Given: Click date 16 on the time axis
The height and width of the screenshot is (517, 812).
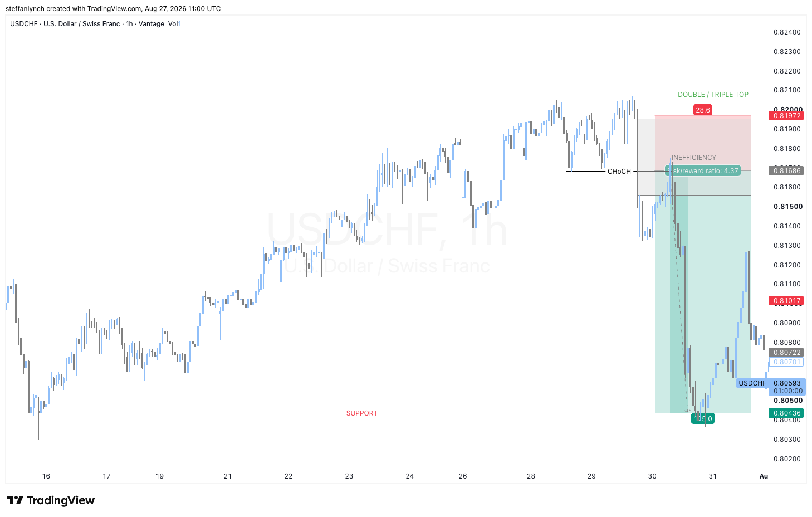Looking at the screenshot, I should pyautogui.click(x=46, y=476).
